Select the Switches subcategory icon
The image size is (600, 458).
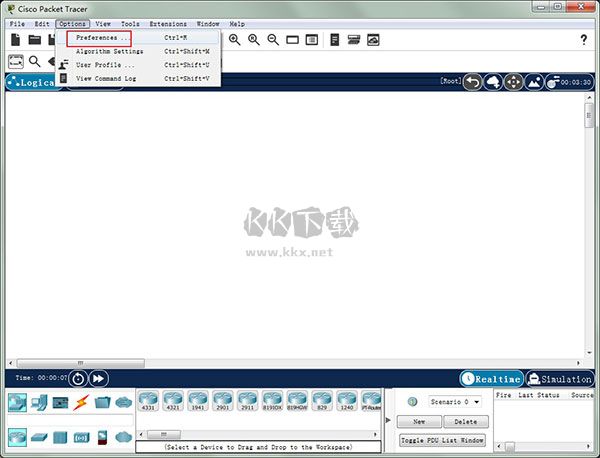[39, 437]
